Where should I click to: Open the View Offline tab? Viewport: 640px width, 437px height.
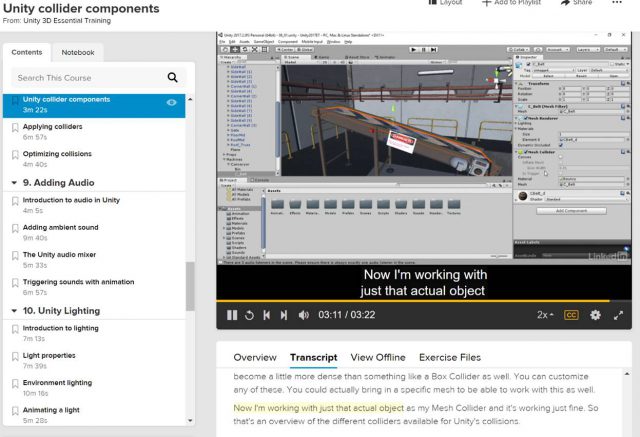point(378,357)
